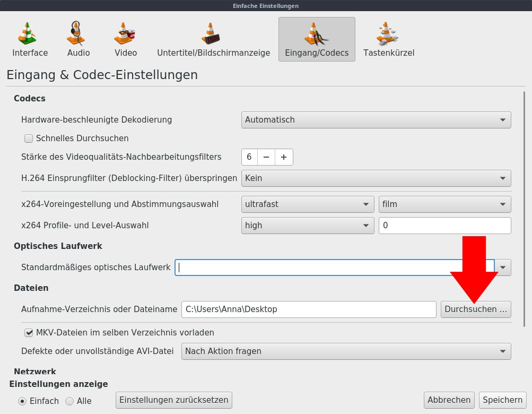Click the Speichern button

click(502, 400)
